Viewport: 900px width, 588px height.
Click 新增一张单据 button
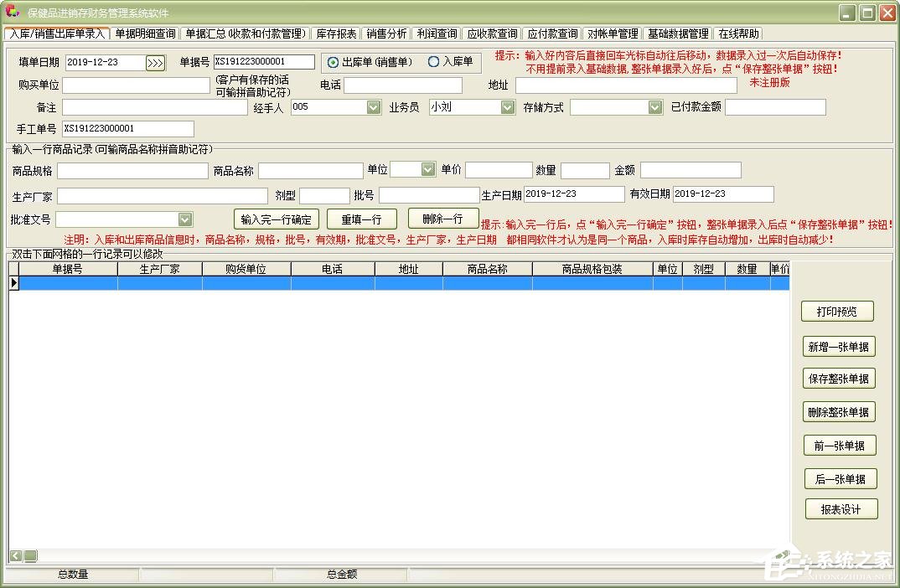pyautogui.click(x=839, y=347)
